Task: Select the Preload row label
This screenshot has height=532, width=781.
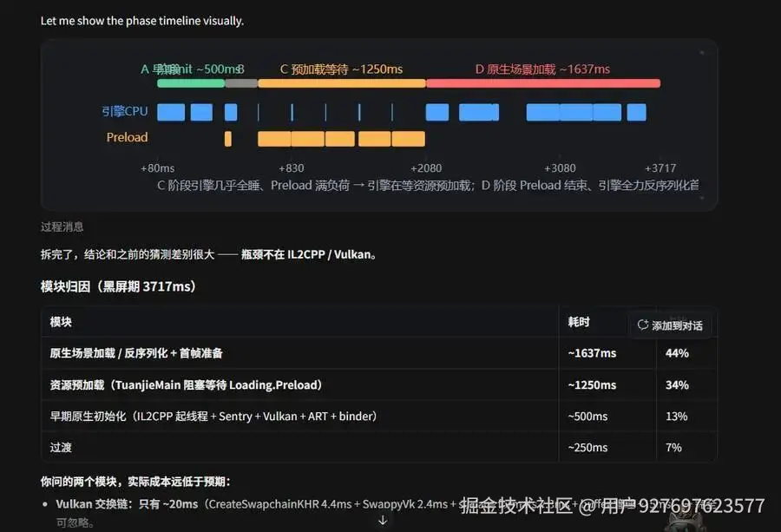Action: (x=127, y=137)
